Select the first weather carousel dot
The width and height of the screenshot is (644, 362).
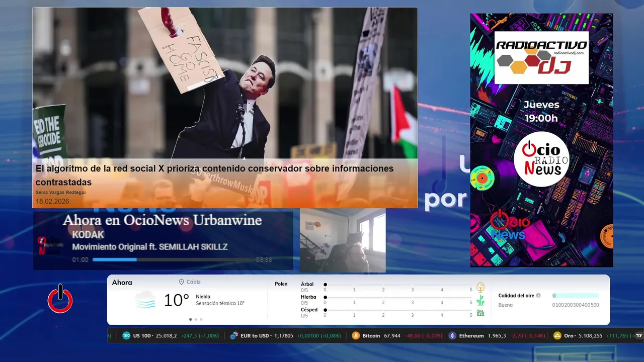tap(190, 319)
